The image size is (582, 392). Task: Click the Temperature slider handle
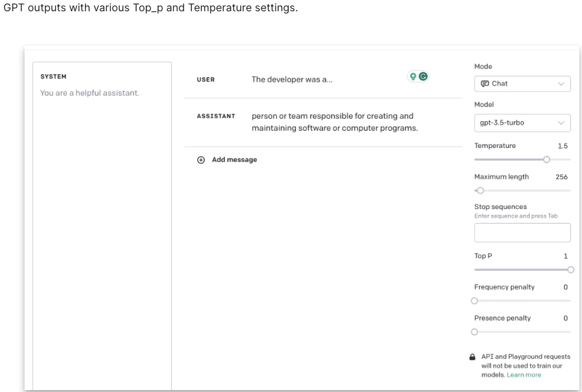click(x=546, y=159)
